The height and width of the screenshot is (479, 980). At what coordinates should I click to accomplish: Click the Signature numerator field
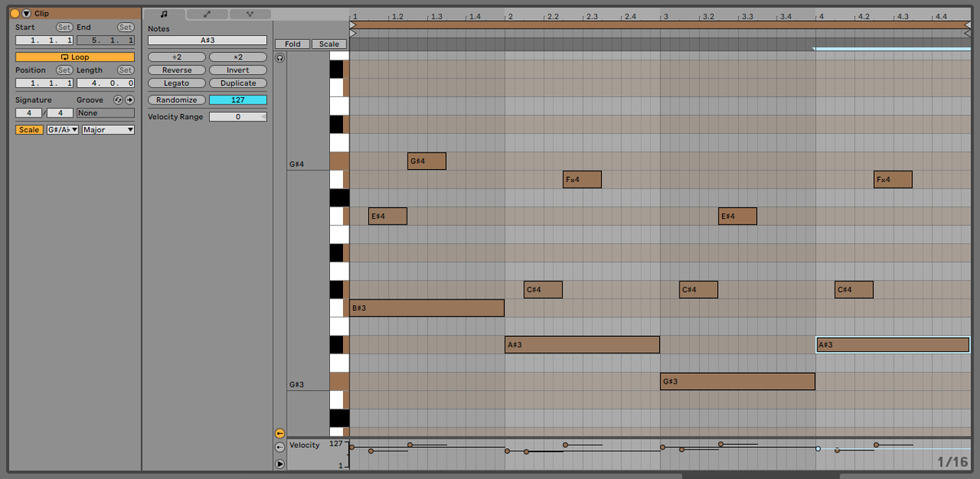pyautogui.click(x=29, y=113)
